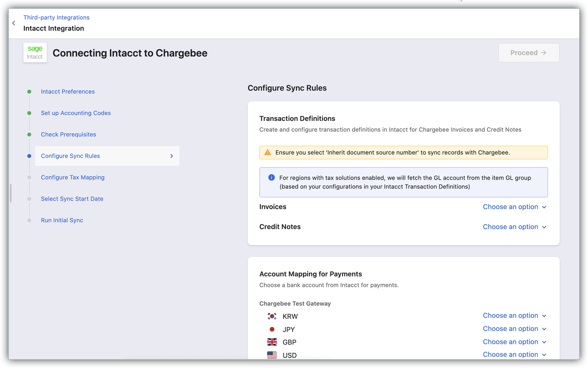588x368 pixels.
Task: Open KRW bank account dropdown
Action: click(514, 316)
